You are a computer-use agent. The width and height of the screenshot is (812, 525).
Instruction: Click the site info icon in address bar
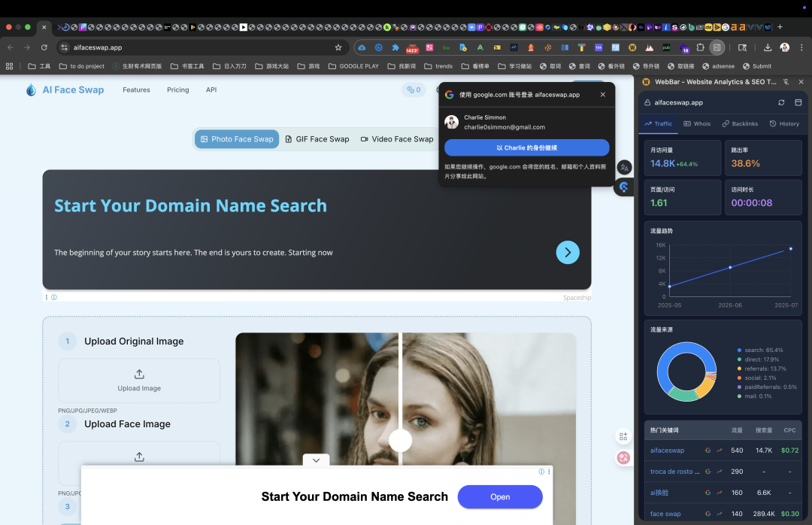tap(64, 47)
